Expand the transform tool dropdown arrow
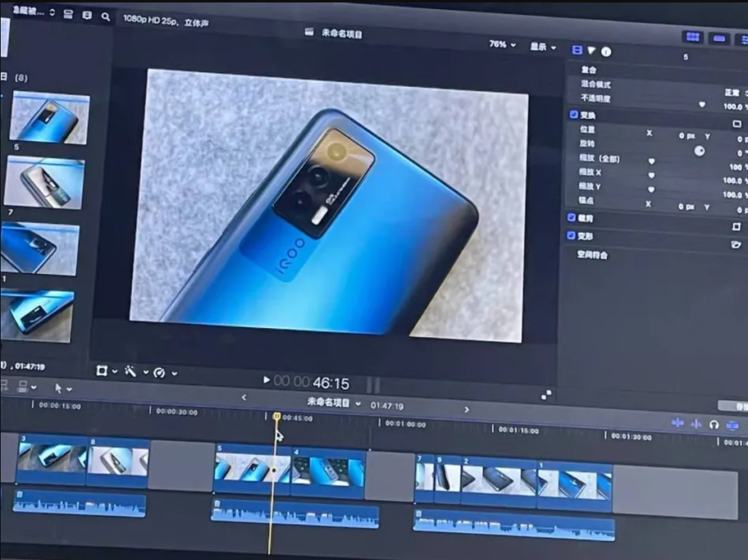 [115, 371]
